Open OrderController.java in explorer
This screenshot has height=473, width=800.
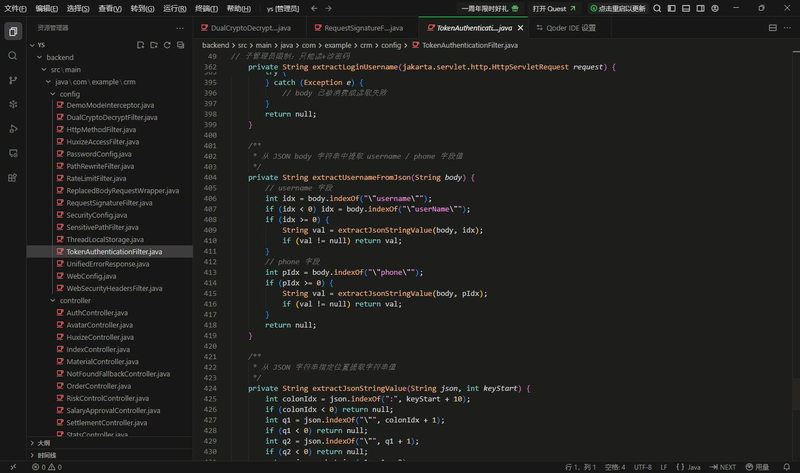[98, 386]
